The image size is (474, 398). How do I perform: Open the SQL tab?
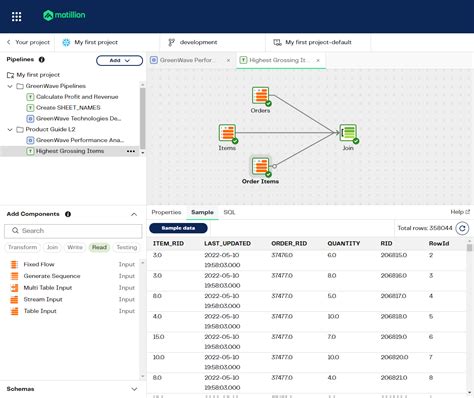(x=229, y=212)
